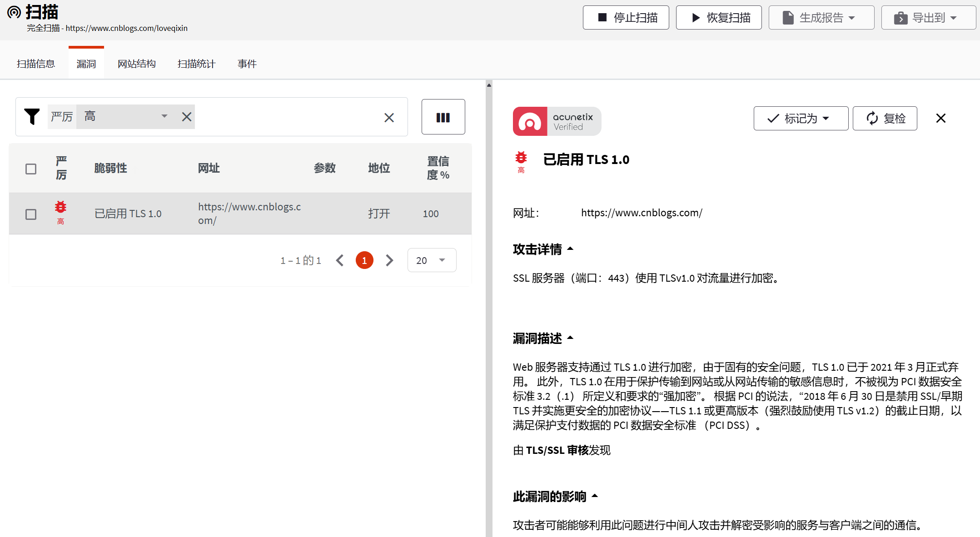
Task: Click the 恢复扫描 button
Action: [718, 17]
